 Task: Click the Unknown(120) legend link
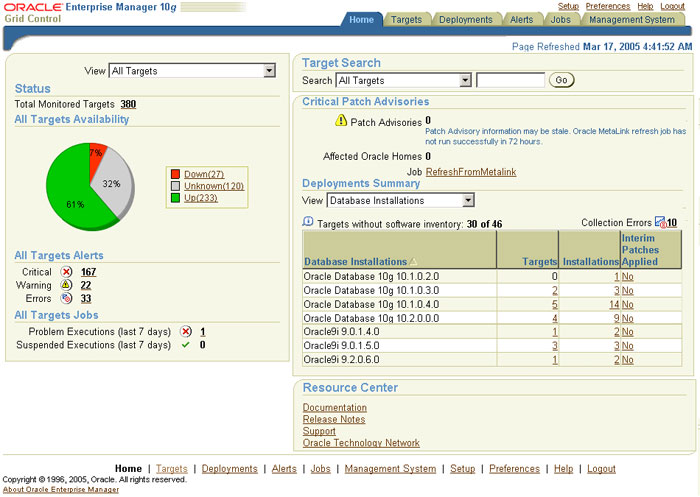pyautogui.click(x=214, y=186)
